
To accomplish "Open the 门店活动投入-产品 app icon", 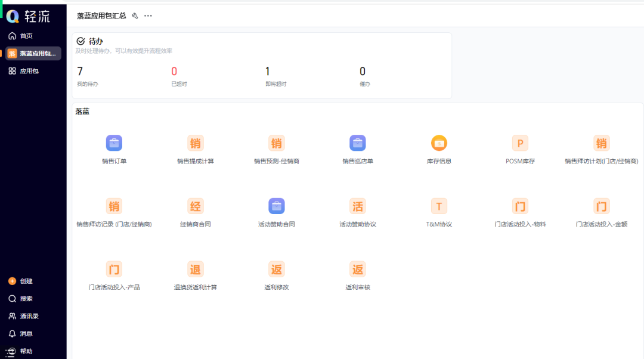I will click(x=114, y=270).
